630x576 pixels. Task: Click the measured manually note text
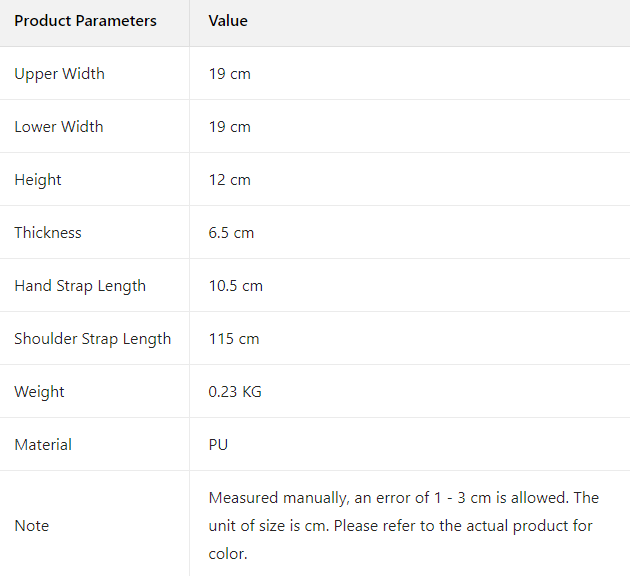tap(403, 526)
